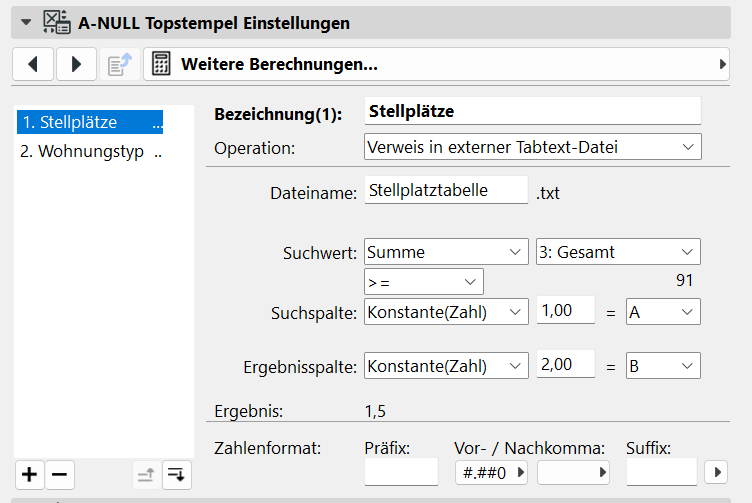The height and width of the screenshot is (503, 752).
Task: Click the Bezeichnung text field
Action: pos(532,111)
